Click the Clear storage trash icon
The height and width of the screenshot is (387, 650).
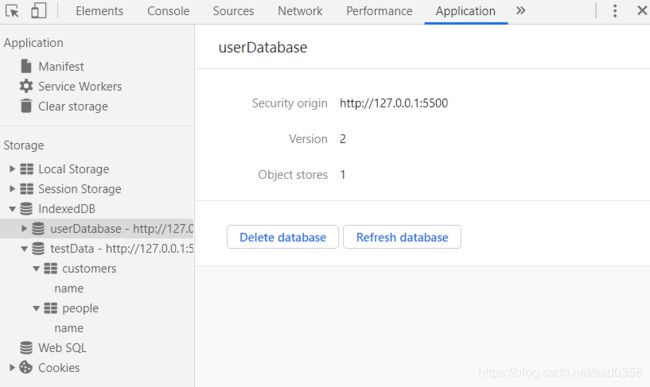click(x=26, y=106)
